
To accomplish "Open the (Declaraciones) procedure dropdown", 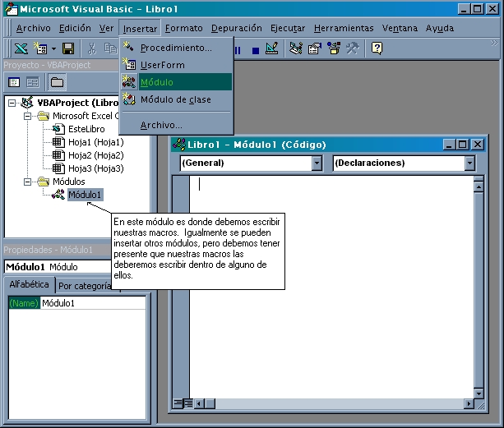I will point(469,163).
